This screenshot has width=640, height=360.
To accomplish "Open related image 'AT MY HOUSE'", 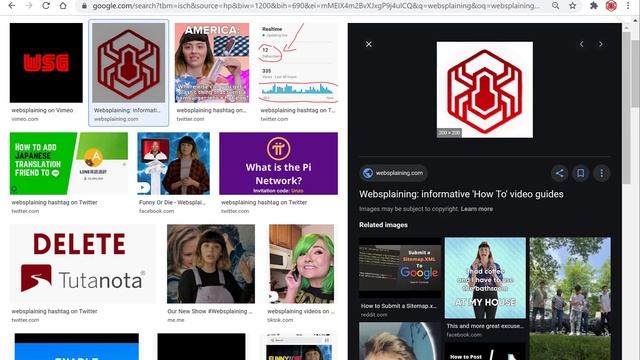I will pos(485,278).
